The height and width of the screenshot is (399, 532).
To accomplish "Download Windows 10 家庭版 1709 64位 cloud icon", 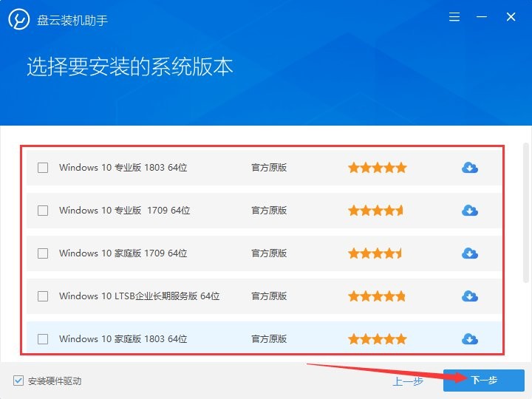I will click(470, 253).
